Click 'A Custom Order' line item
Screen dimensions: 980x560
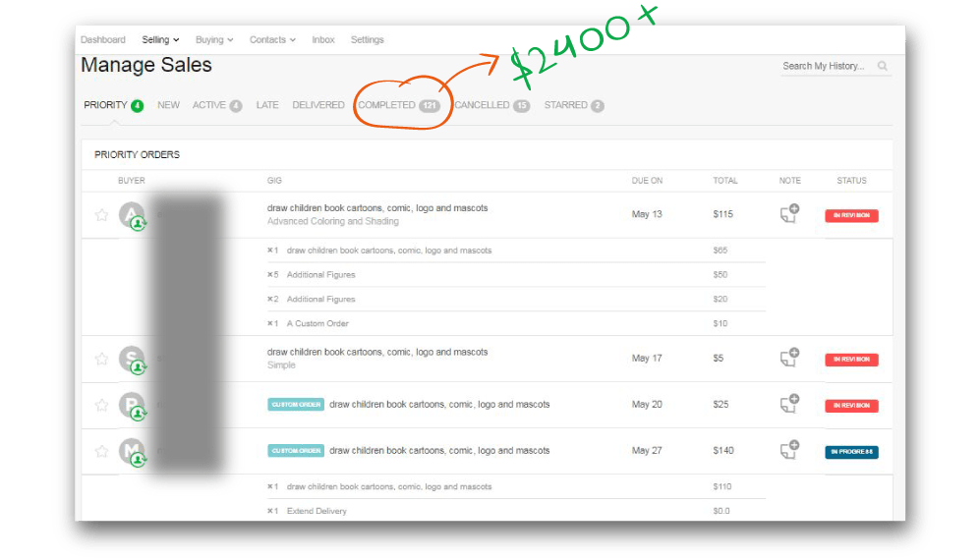[x=317, y=323]
